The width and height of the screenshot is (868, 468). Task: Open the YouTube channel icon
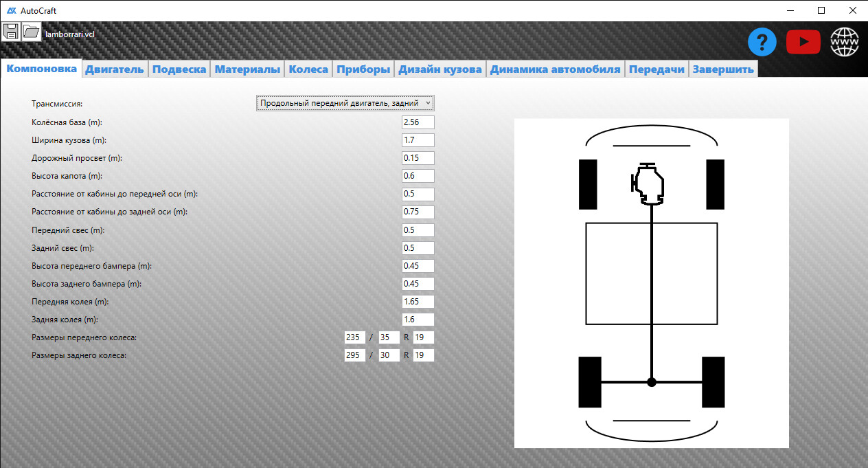point(803,43)
